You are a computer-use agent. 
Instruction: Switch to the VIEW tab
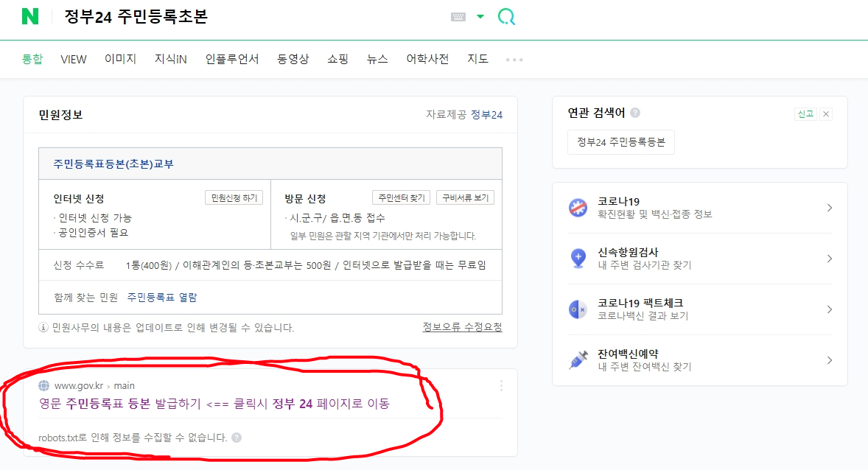point(74,59)
